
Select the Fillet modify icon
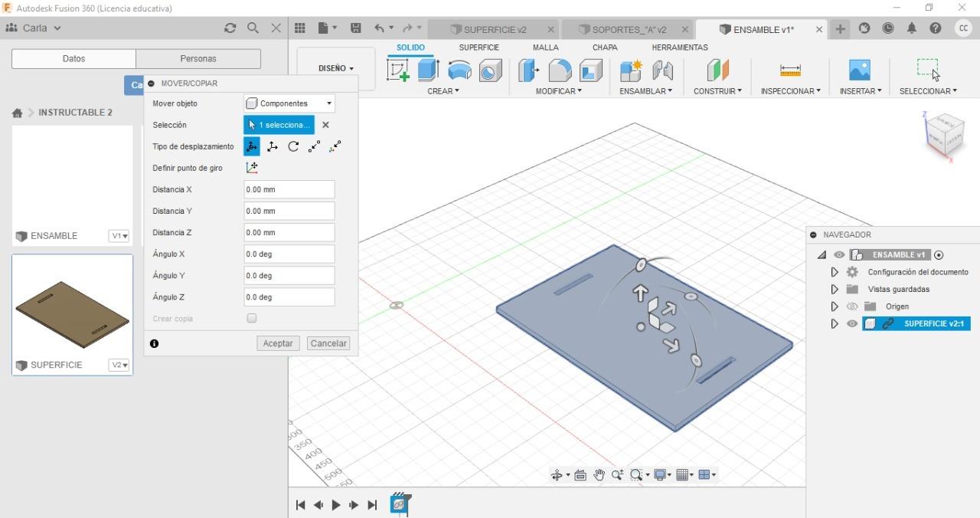pos(560,70)
